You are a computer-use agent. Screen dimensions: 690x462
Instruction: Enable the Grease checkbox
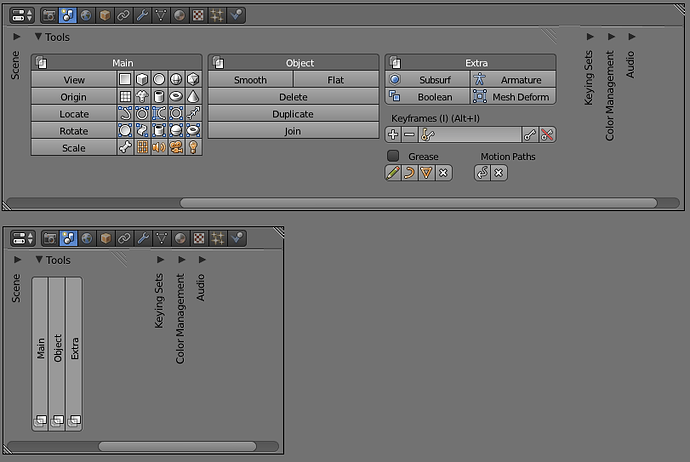click(393, 156)
